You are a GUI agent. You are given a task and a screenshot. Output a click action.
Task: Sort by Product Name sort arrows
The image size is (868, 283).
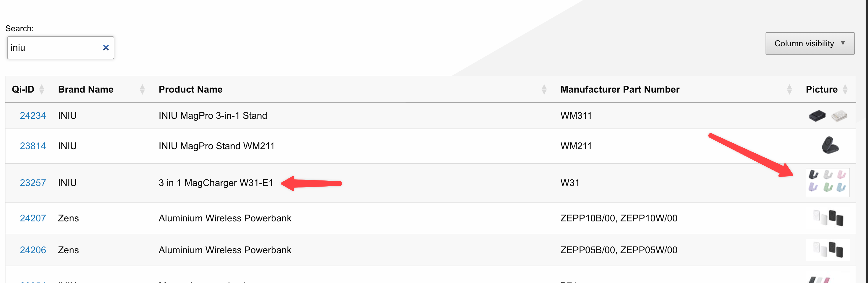click(544, 90)
